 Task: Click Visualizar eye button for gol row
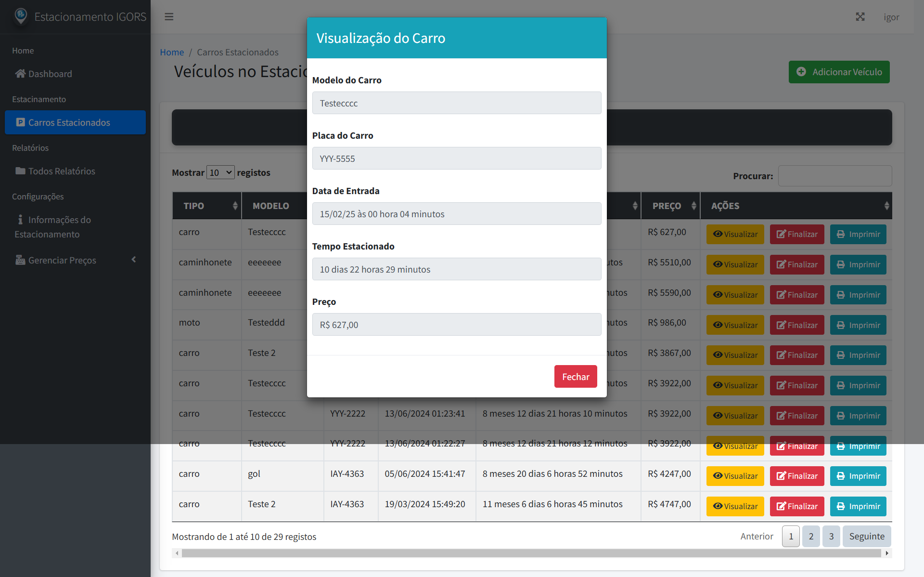[735, 476]
